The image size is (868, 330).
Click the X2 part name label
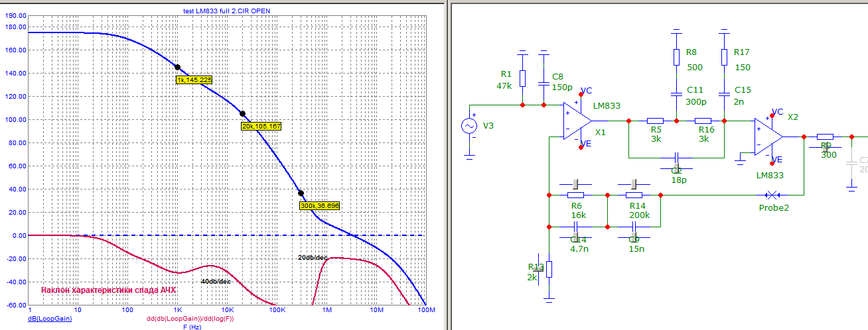point(794,117)
